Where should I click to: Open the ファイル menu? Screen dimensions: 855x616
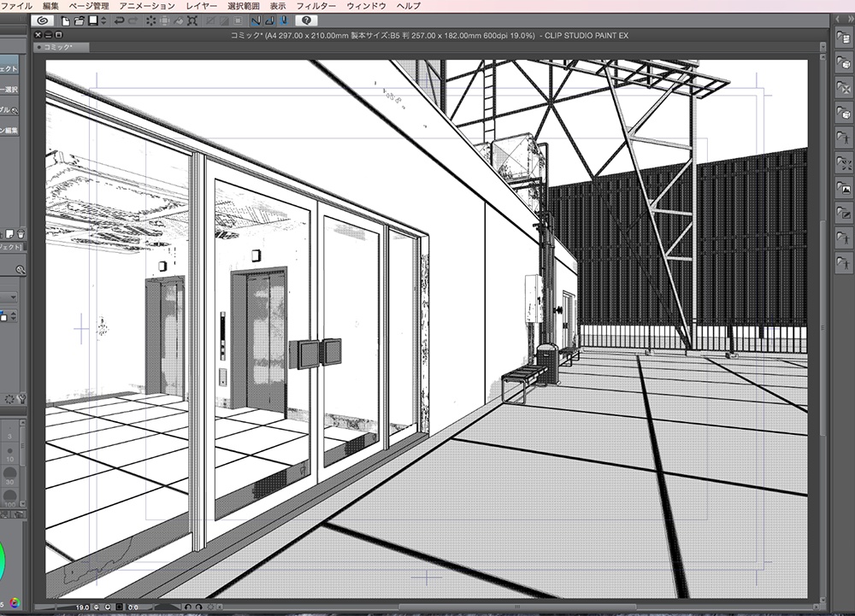click(17, 6)
